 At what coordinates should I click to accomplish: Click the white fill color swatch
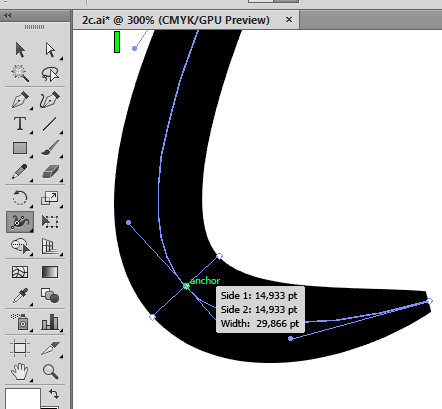(22, 398)
